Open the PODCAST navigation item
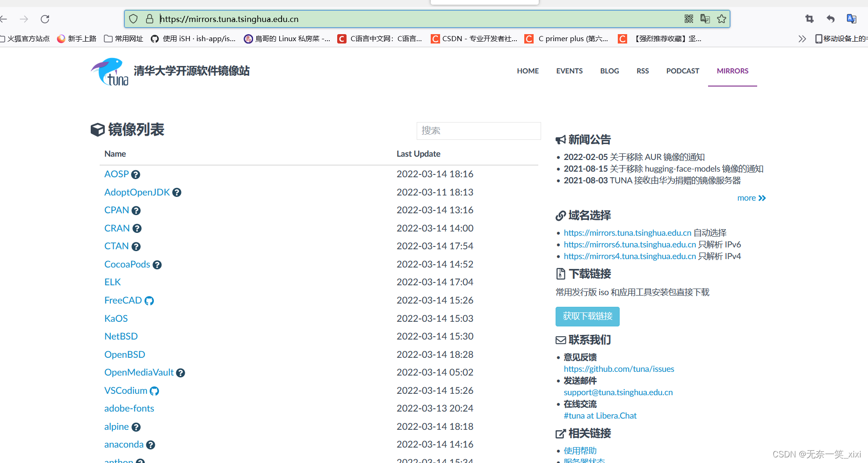868x463 pixels. pos(683,71)
